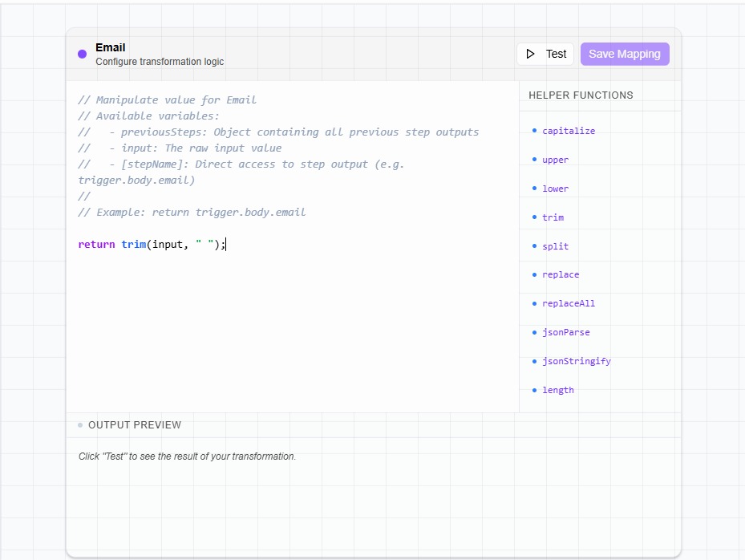Click the play triangle inside the Test button
This screenshot has height=560, width=745.
pos(531,53)
